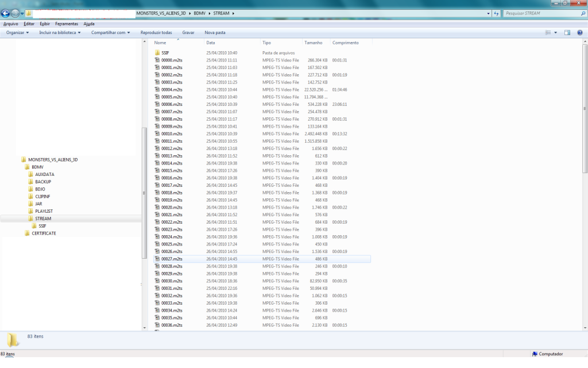This screenshot has height=368, width=588.
Task: Click BDMV segment in address bar
Action: click(199, 13)
